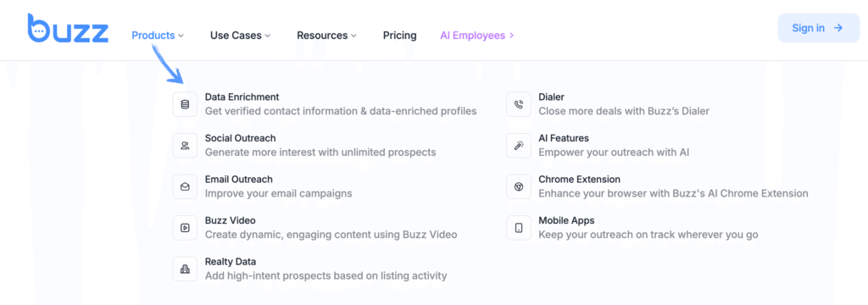Choose Buzz Video in the products list

click(x=231, y=220)
